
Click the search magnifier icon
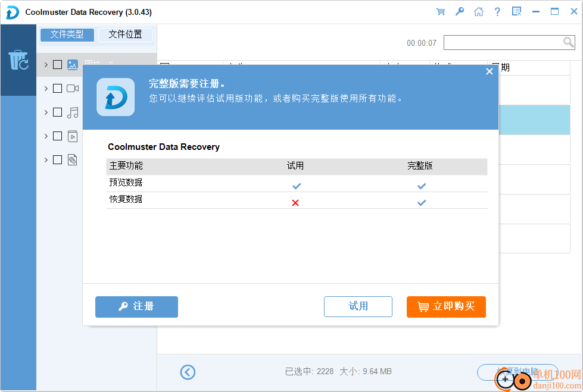[x=568, y=42]
